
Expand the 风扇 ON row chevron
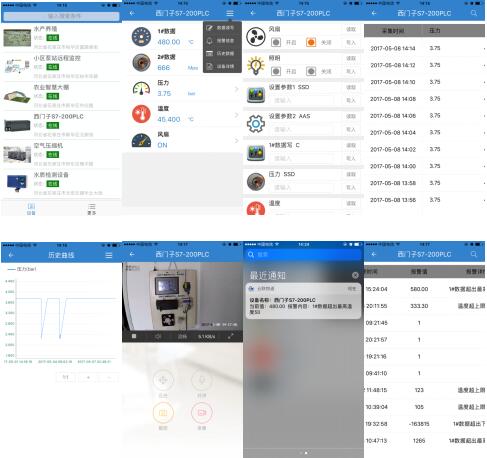[x=236, y=141]
